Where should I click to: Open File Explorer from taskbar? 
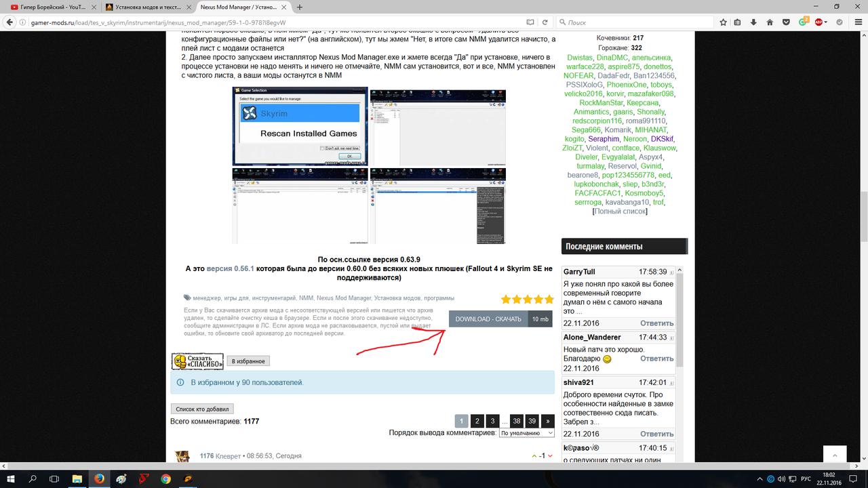(x=77, y=479)
